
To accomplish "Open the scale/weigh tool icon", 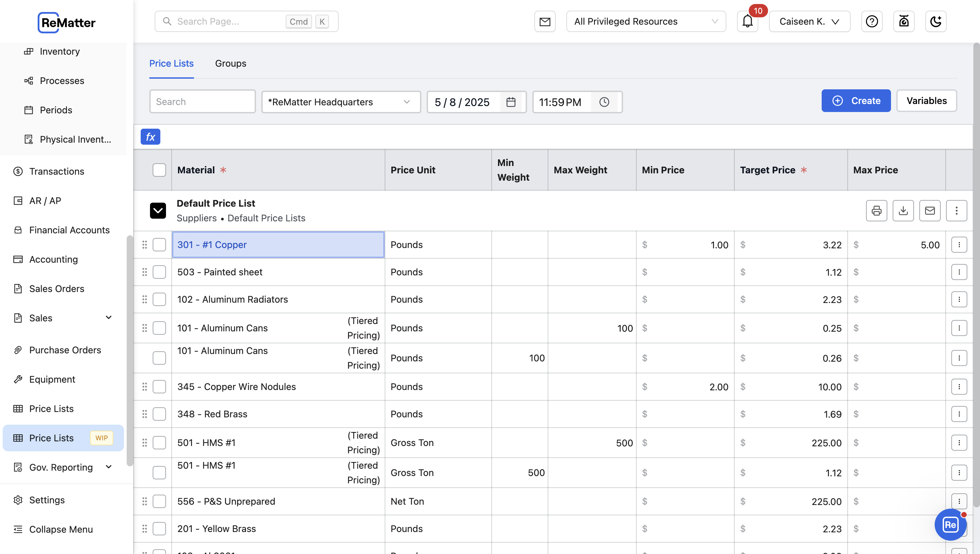I will tap(904, 21).
